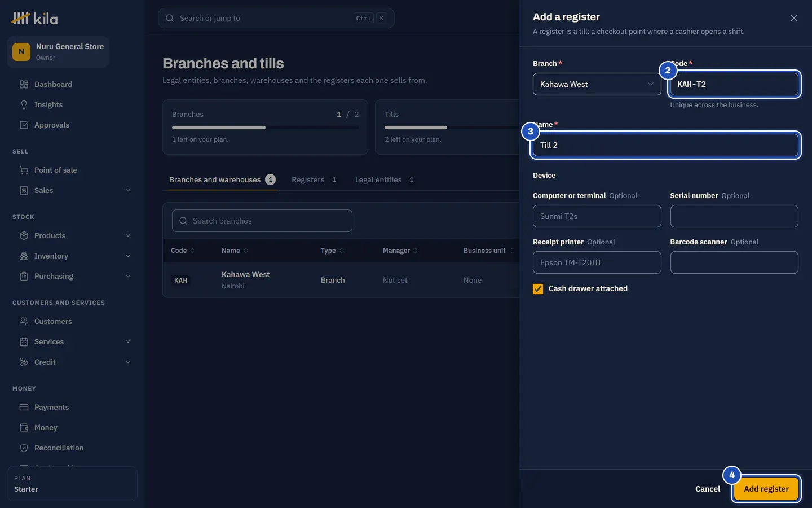
Task: Click the Inventory boxes icon
Action: tap(24, 256)
